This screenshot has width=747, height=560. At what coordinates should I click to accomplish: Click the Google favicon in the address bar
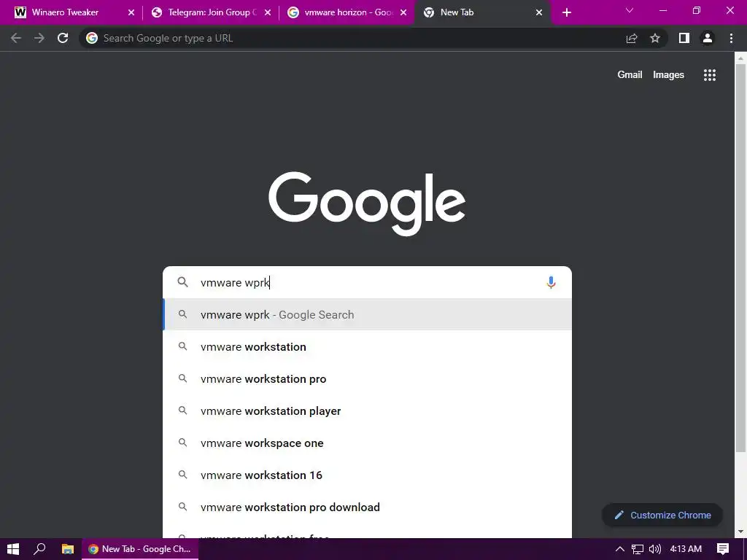92,38
